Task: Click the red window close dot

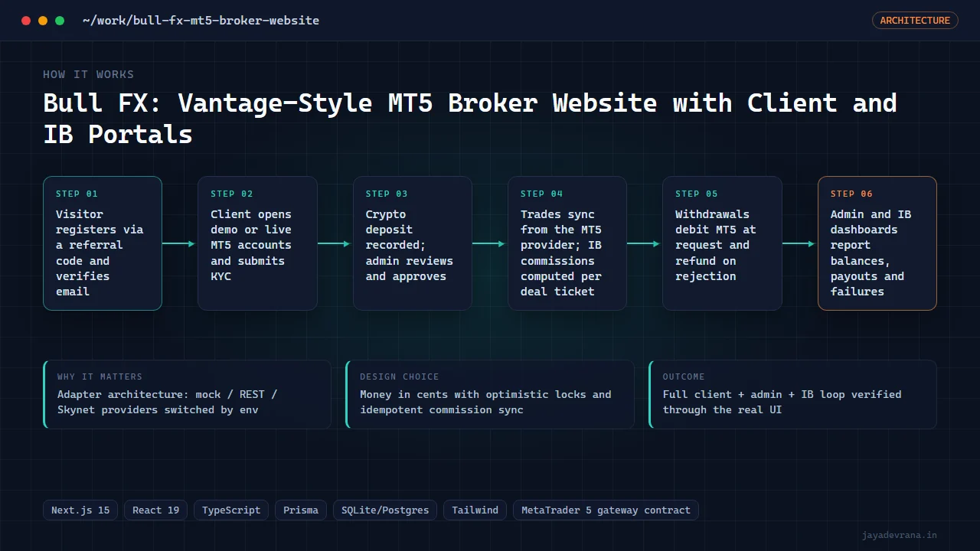Action: [x=26, y=21]
